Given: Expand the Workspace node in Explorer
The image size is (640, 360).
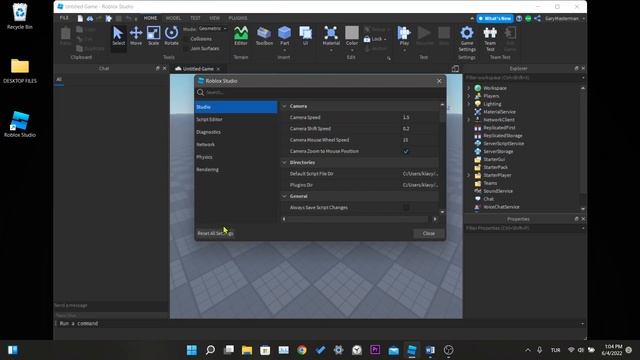Looking at the screenshot, I should (x=469, y=88).
